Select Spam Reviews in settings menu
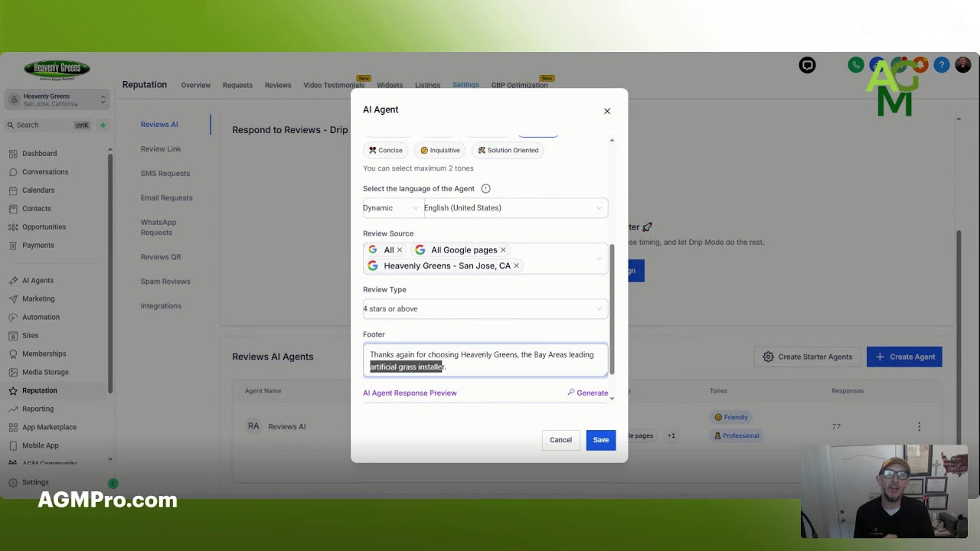 (x=165, y=282)
